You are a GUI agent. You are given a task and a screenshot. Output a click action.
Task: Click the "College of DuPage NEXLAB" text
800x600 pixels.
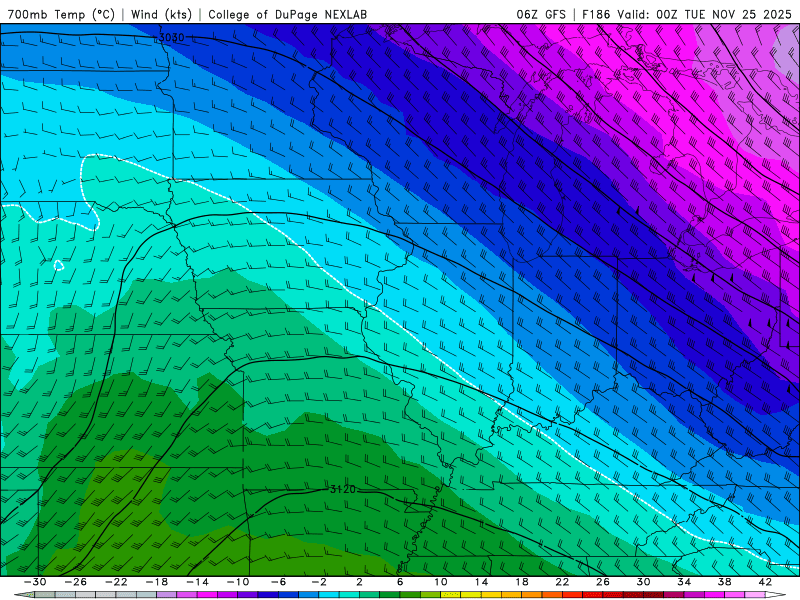pos(287,14)
